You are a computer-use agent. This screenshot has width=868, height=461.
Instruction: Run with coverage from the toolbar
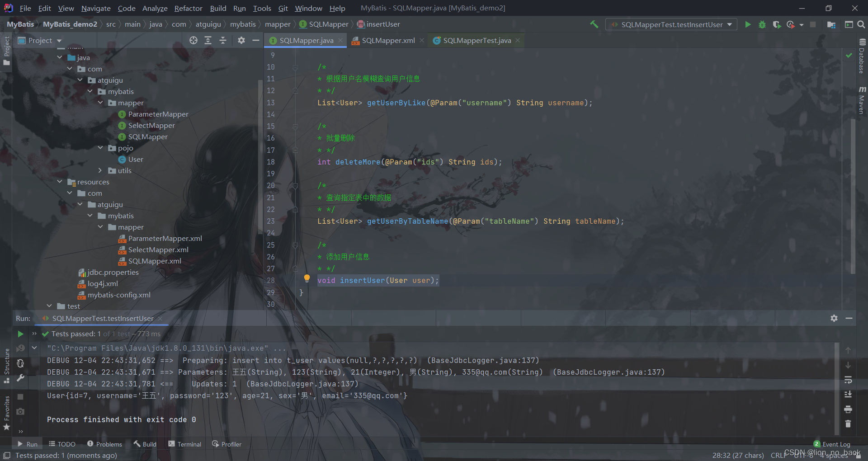tap(777, 24)
